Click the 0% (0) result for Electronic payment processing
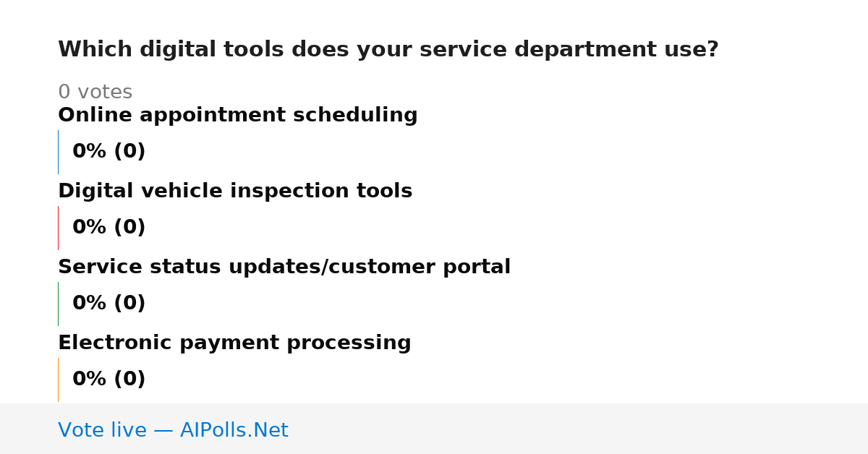This screenshot has height=454, width=868. tap(109, 380)
